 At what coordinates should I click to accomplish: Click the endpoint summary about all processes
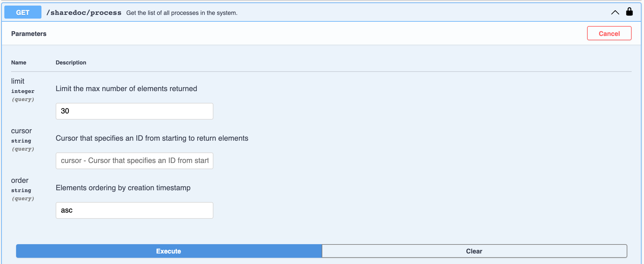click(182, 13)
